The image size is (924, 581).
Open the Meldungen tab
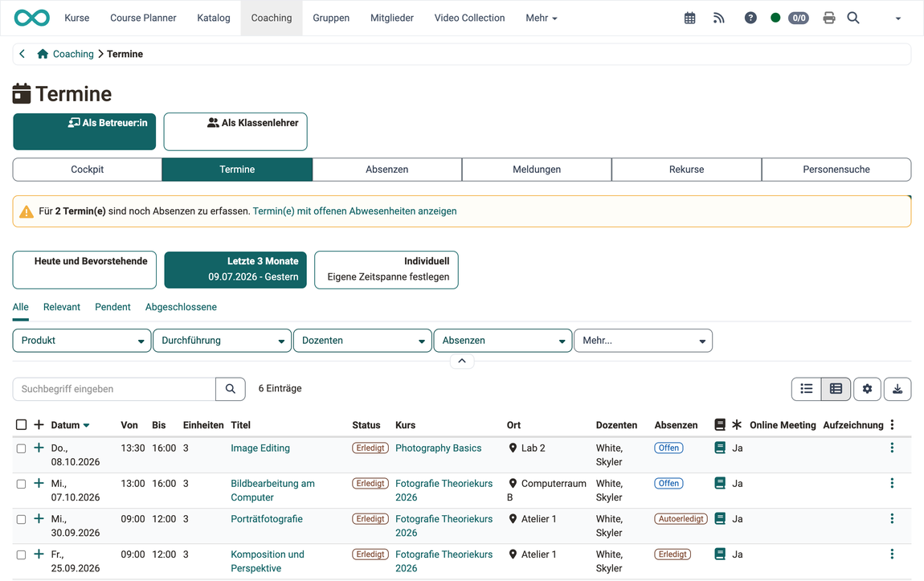point(536,170)
